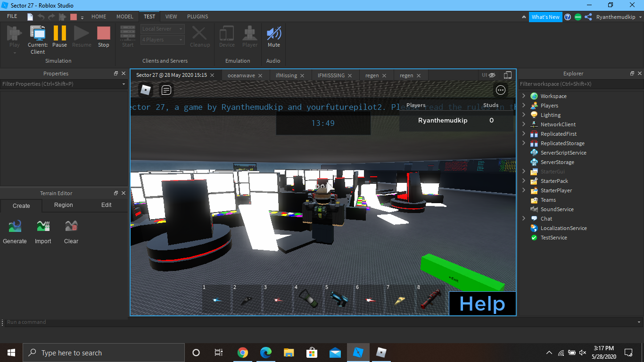Switch to the VIEW ribbon tab
This screenshot has width=644, height=362.
171,16
